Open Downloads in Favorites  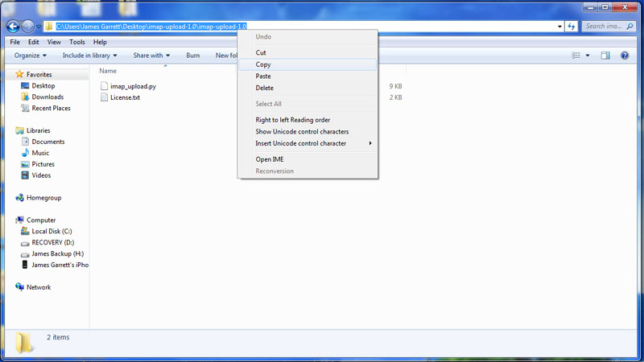coord(47,97)
